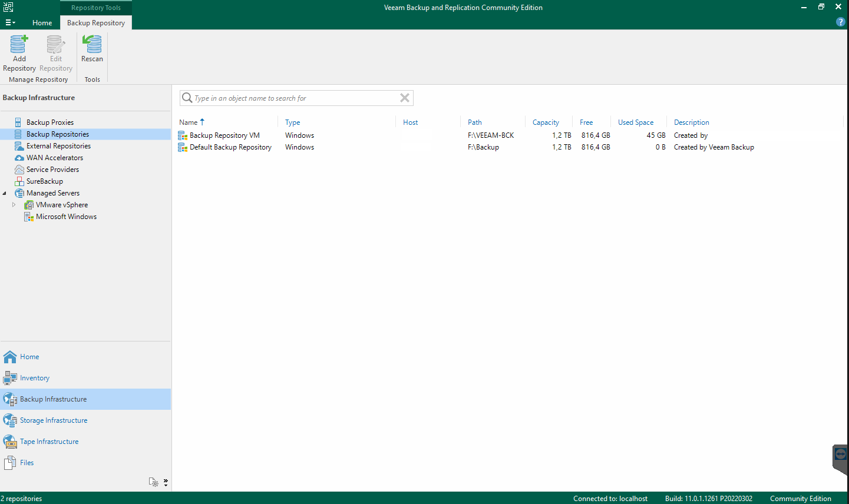Click the WAN Accelerators icon
The image size is (849, 504).
[x=19, y=158]
